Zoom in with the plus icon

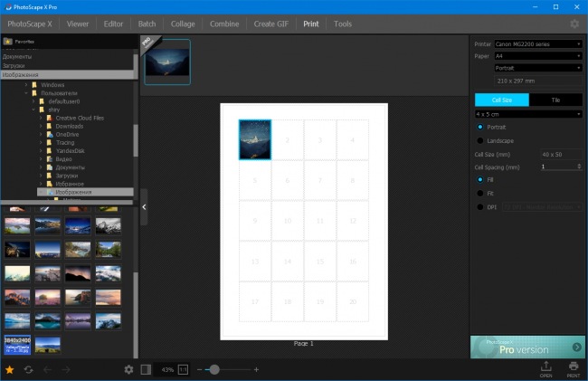point(256,370)
